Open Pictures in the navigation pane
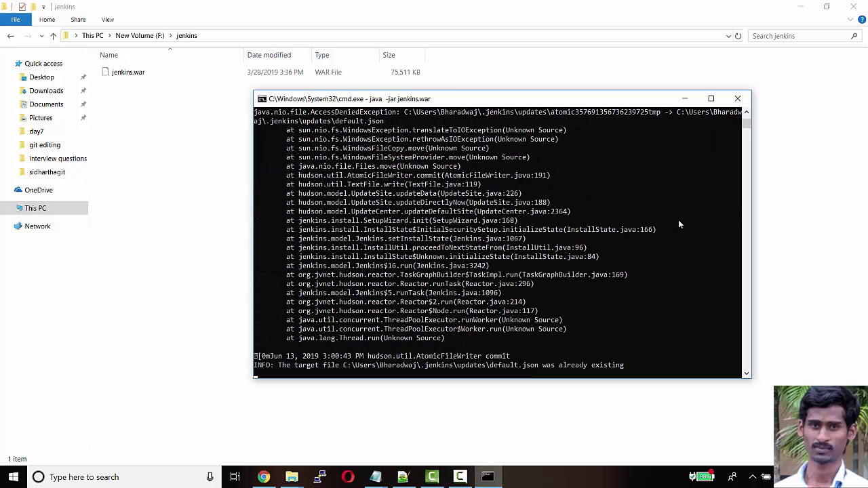This screenshot has width=868, height=488. pyautogui.click(x=41, y=118)
